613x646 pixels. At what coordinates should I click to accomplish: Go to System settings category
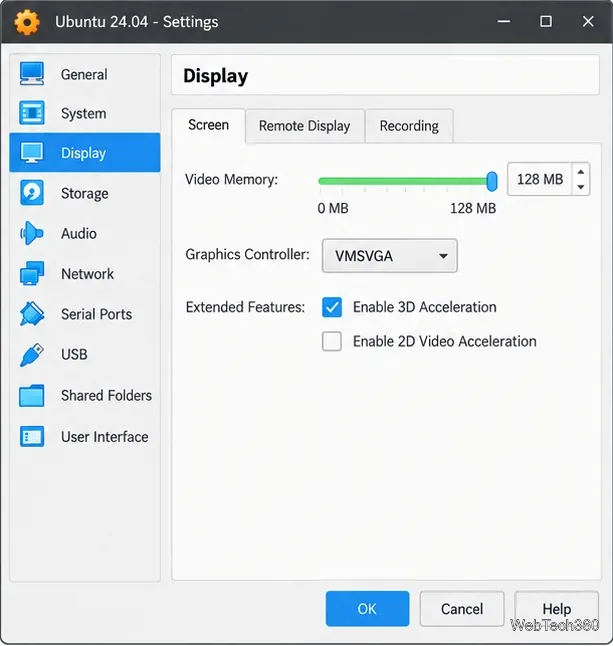(x=85, y=113)
